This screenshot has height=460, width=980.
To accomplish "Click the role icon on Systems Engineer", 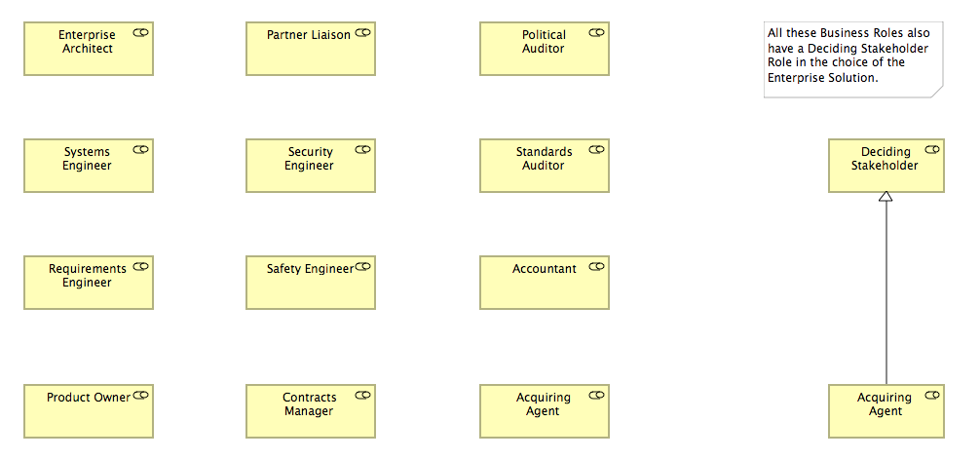I will click(140, 149).
